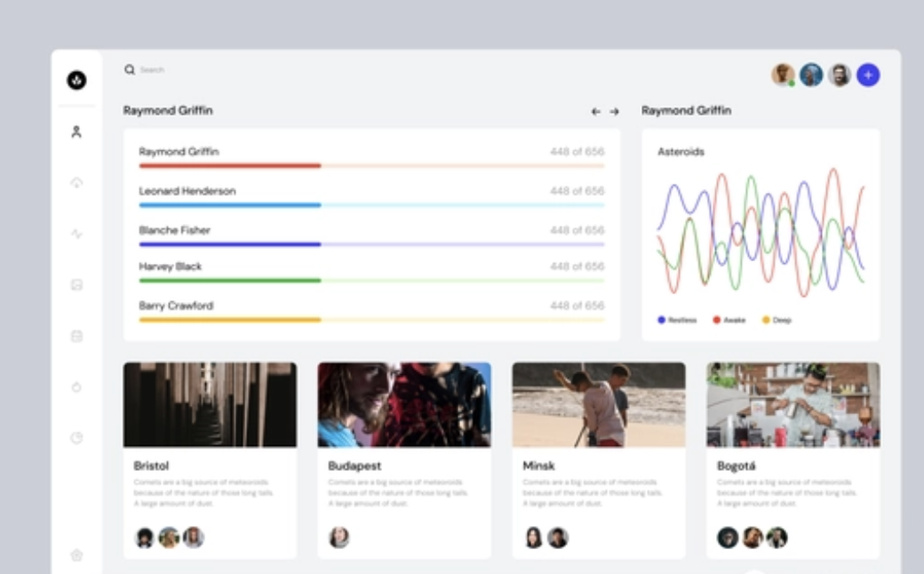Open the image gallery sidebar icon
Viewport: 924px width, 574px height.
[x=76, y=285]
